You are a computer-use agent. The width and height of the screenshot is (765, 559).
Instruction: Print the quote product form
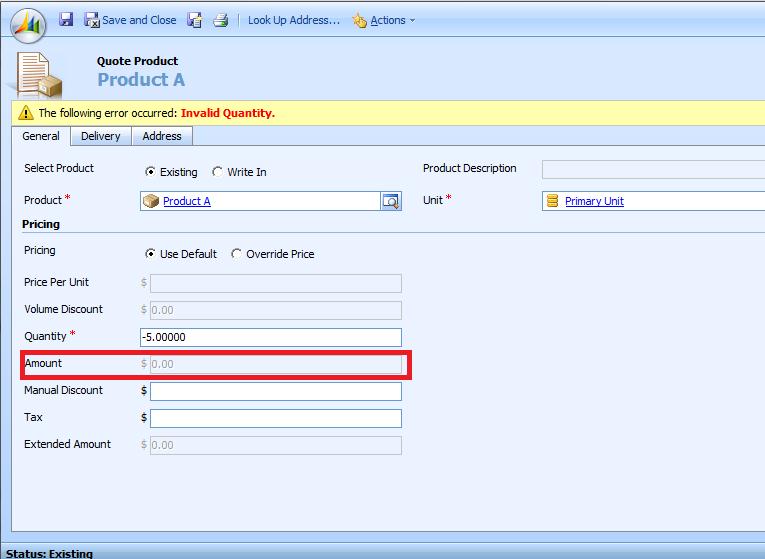point(221,20)
